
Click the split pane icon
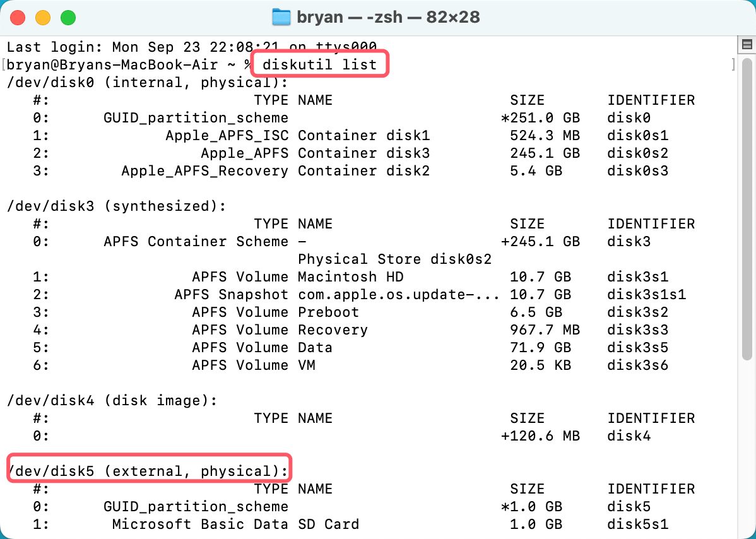click(x=745, y=44)
